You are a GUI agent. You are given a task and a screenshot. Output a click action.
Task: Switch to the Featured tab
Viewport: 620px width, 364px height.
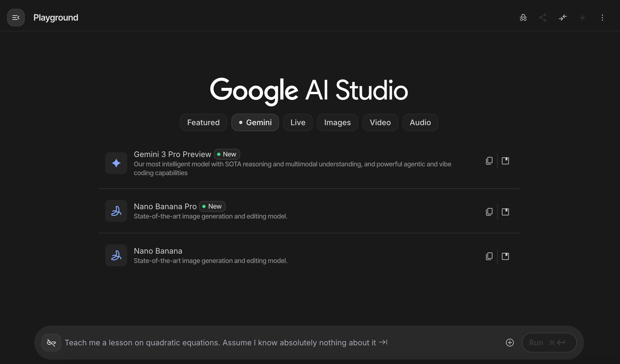click(203, 122)
